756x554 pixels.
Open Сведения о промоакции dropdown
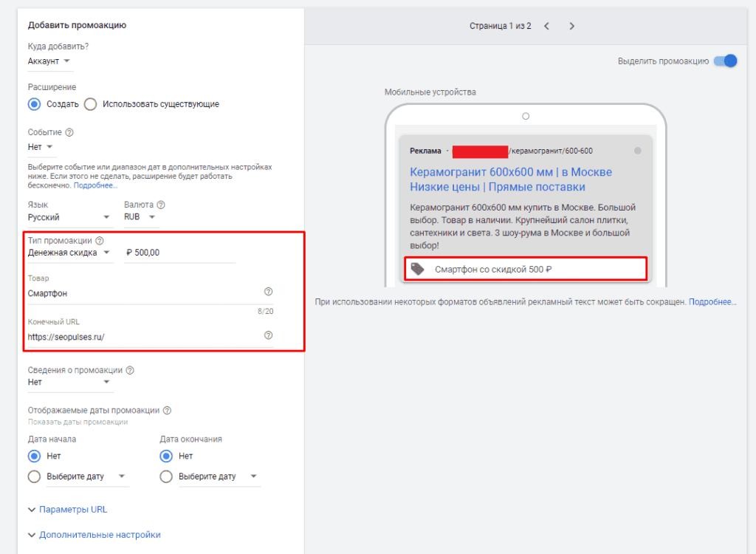tap(70, 382)
